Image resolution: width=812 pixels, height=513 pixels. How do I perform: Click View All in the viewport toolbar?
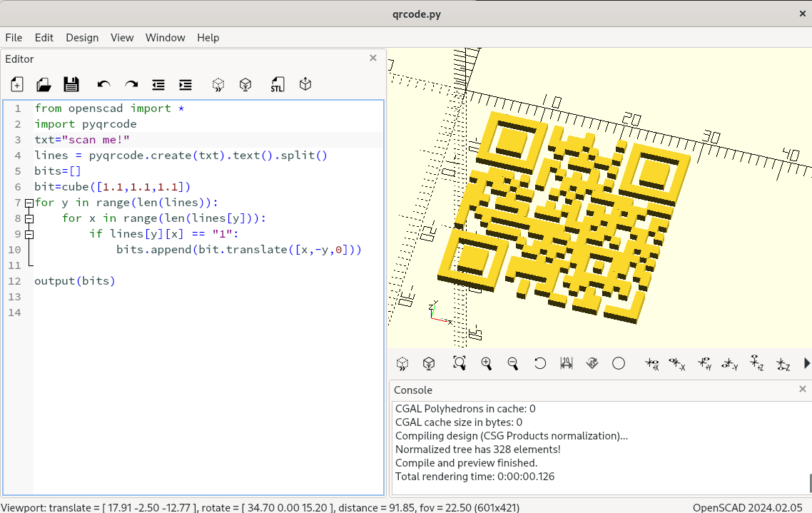click(x=460, y=363)
